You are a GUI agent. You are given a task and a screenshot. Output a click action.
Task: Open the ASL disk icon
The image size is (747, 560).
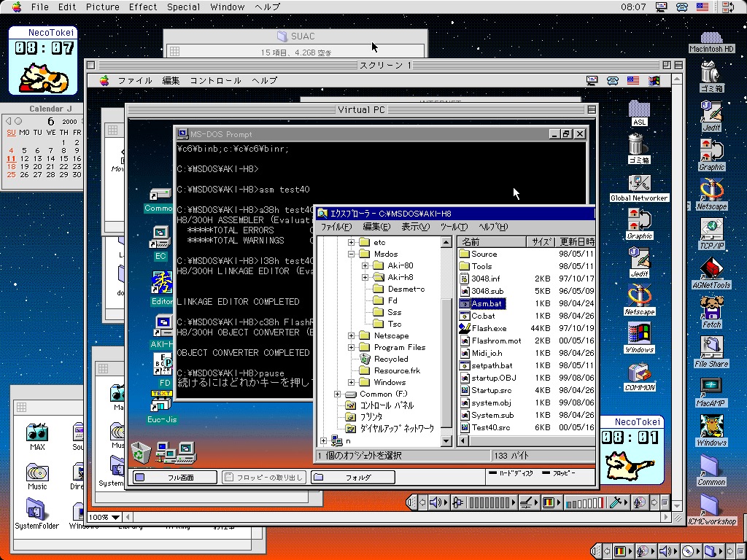[x=639, y=113]
